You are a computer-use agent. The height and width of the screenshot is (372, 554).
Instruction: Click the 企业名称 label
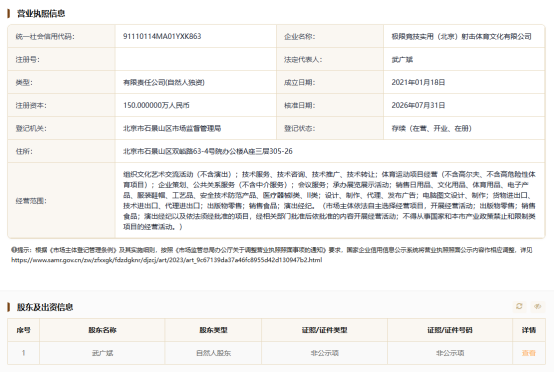300,36
